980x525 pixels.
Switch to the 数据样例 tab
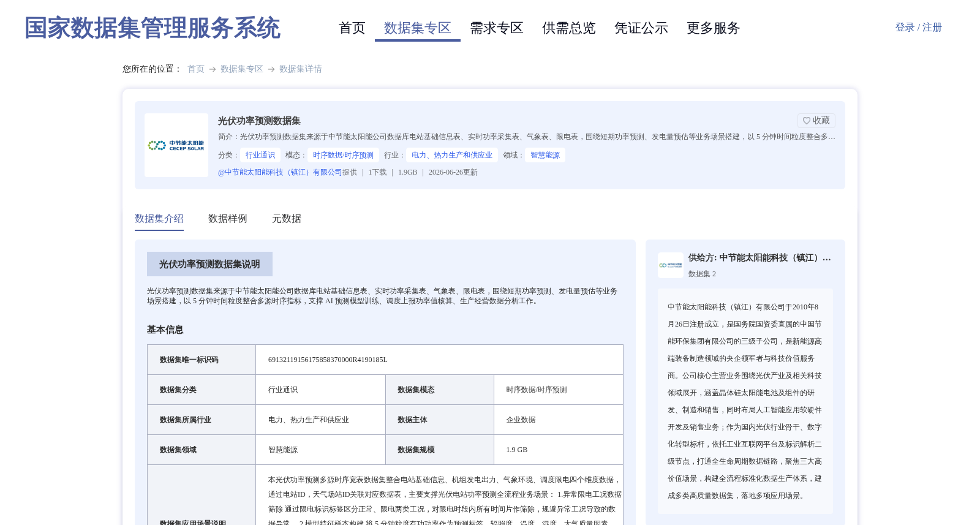(x=228, y=219)
